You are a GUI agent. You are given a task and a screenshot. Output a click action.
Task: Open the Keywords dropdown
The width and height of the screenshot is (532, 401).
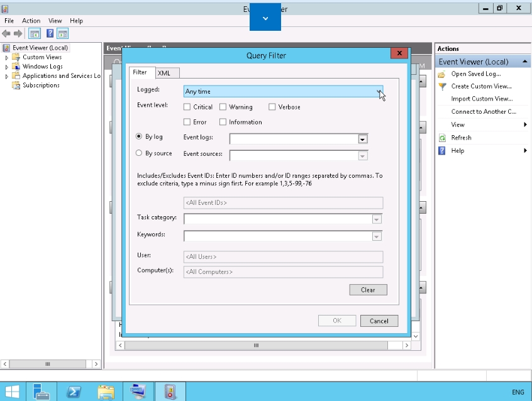click(x=377, y=236)
